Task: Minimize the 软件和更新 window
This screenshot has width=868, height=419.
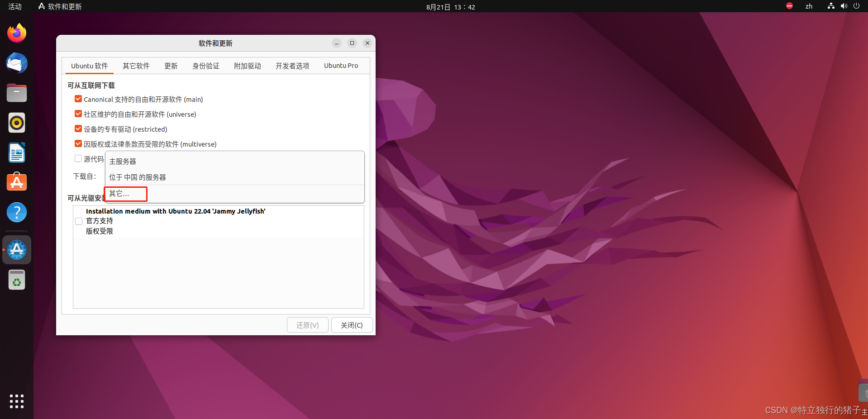Action: coord(337,43)
